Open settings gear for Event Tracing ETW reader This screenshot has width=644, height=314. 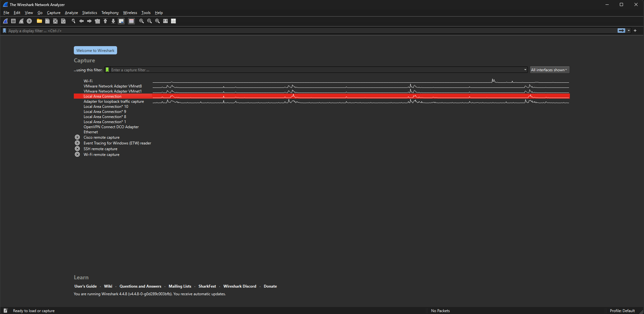(77, 143)
